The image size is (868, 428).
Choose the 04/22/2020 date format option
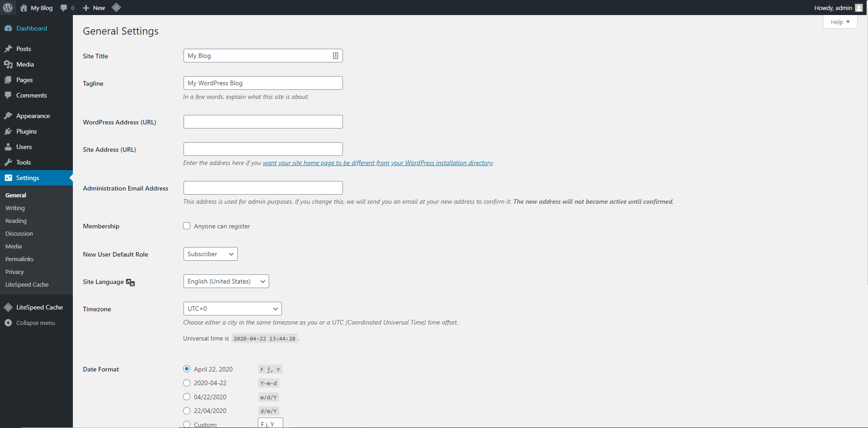pyautogui.click(x=187, y=397)
